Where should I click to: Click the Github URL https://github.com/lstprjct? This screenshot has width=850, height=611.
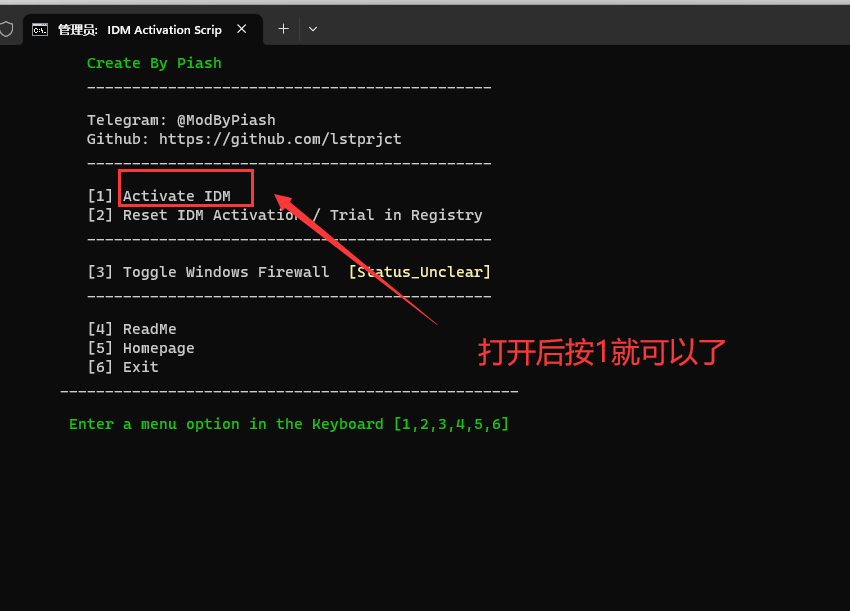pyautogui.click(x=280, y=139)
